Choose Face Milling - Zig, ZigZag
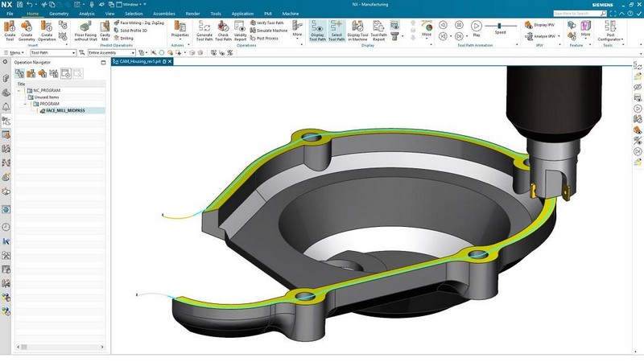644x362 pixels. point(138,23)
